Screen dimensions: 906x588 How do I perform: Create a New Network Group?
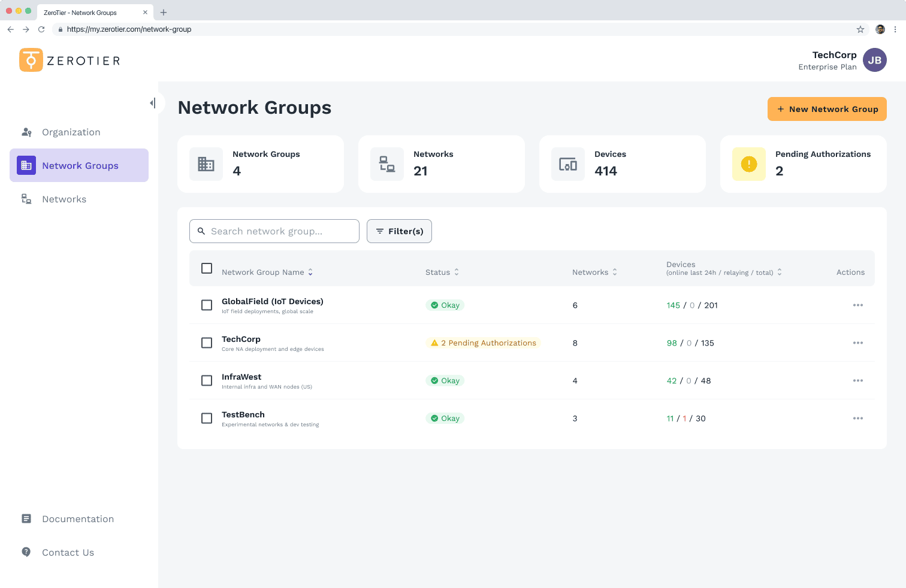click(826, 109)
